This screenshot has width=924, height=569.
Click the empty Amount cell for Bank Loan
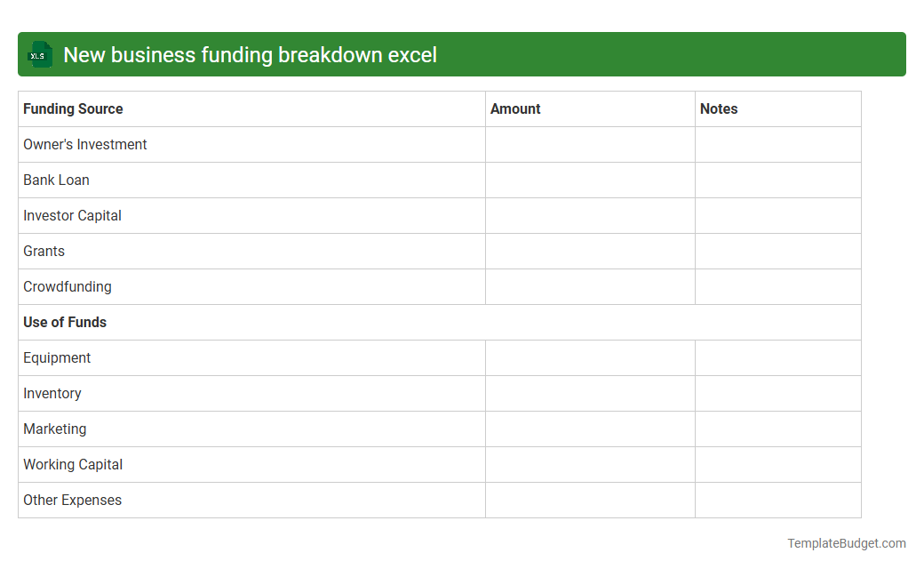pyautogui.click(x=590, y=180)
